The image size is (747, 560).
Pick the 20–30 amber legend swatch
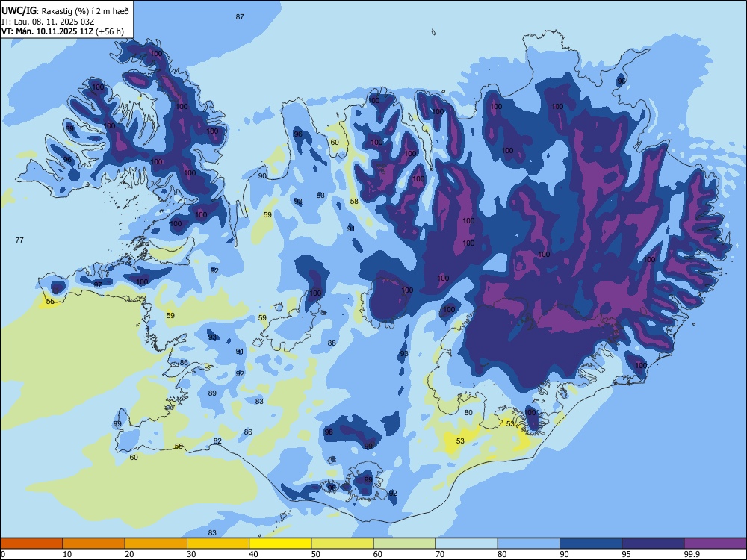coord(156,544)
